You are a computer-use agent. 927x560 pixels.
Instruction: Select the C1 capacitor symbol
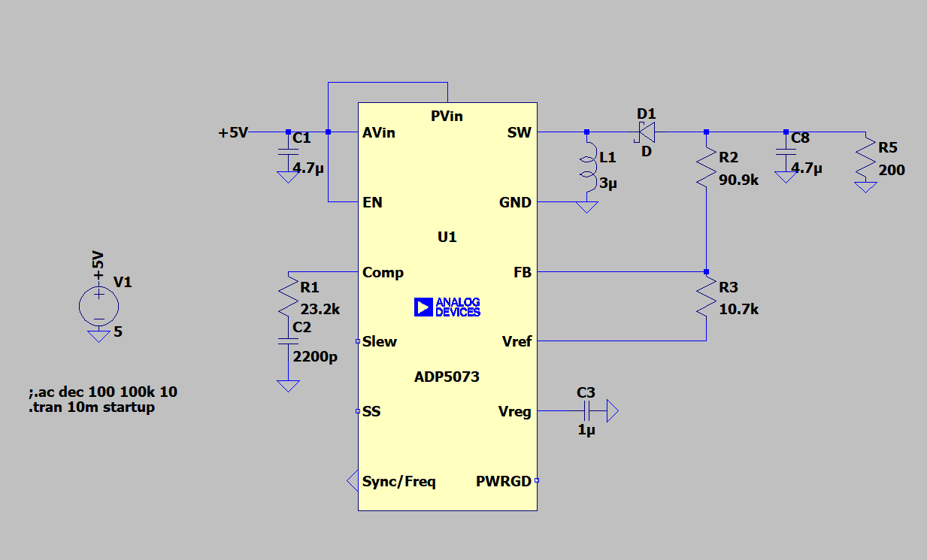tap(286, 152)
